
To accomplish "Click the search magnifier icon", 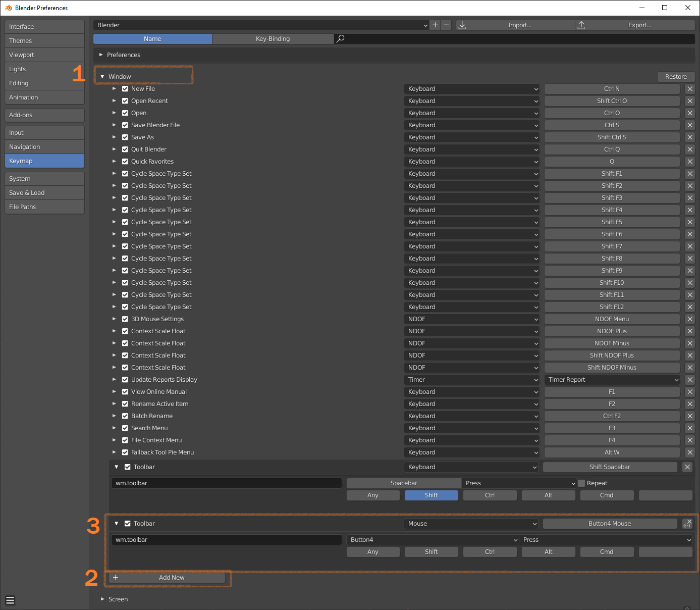I will tap(341, 39).
